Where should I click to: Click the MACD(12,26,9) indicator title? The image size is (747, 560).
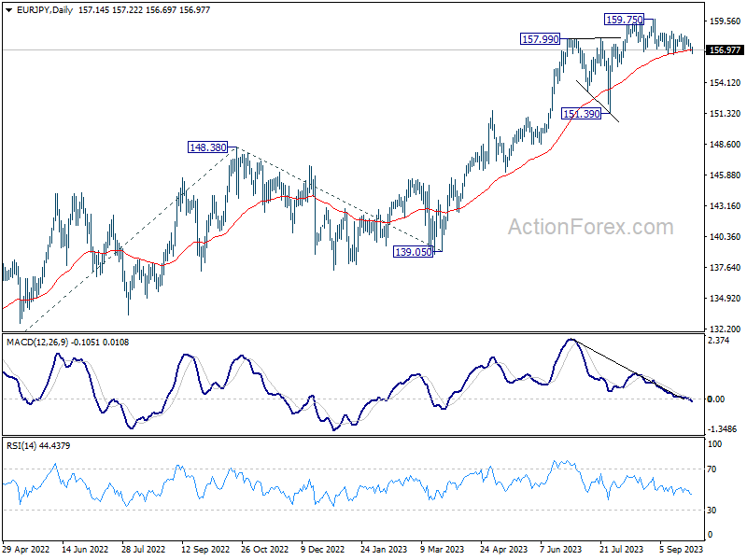coord(38,343)
